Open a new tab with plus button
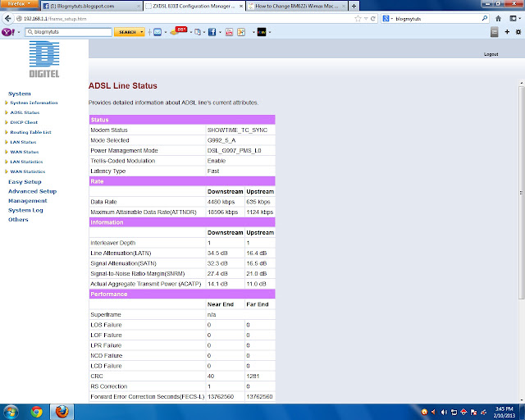This screenshot has width=525, height=420. (354, 6)
